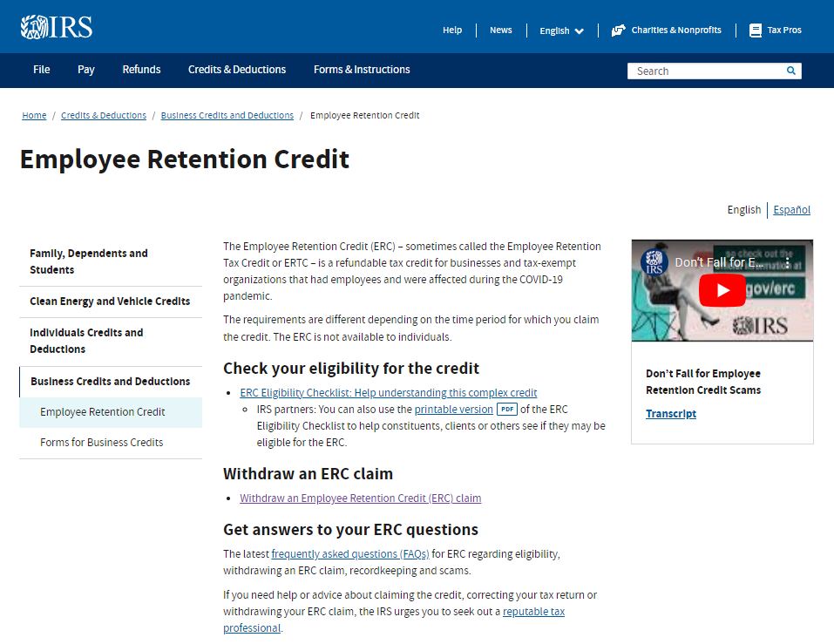Select Employee Retention Credit sidebar sub-item
Viewport: 834px width, 644px height.
111,412
